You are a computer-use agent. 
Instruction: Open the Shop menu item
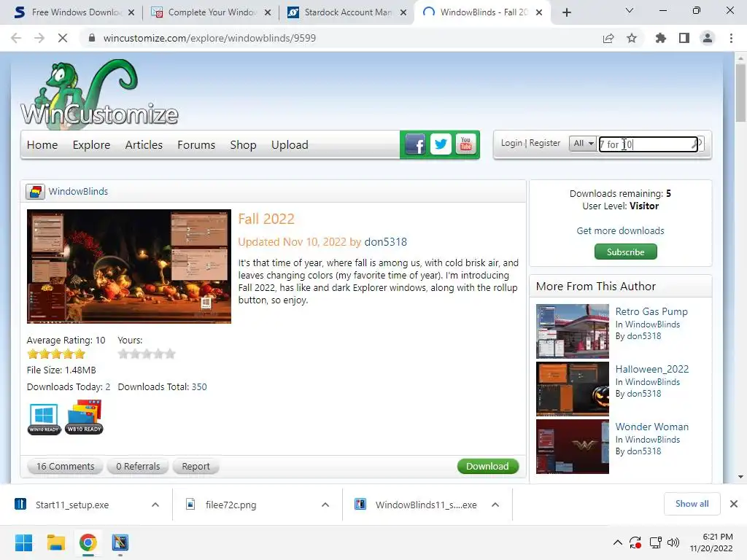[x=243, y=145]
